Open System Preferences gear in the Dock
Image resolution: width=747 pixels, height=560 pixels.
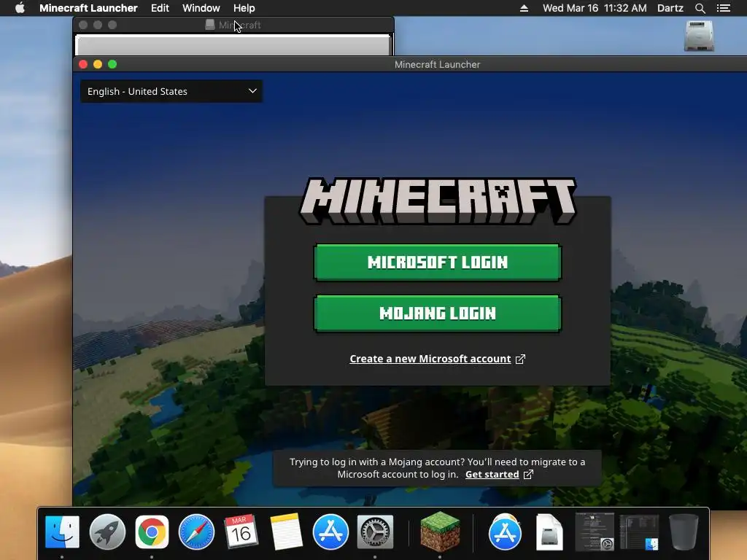(x=375, y=532)
